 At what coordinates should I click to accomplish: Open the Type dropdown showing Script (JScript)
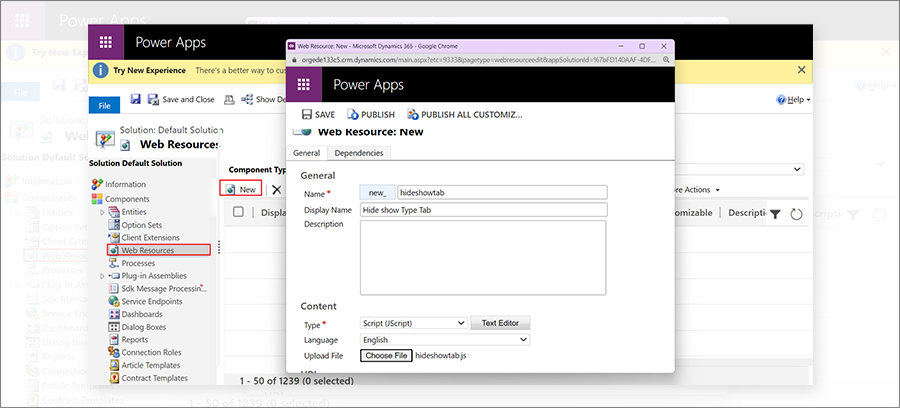(x=414, y=323)
